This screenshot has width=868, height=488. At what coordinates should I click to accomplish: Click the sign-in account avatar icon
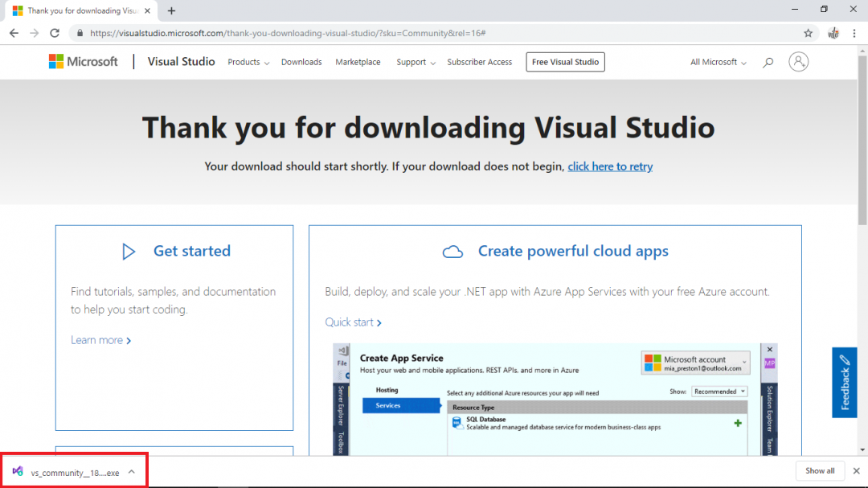coord(798,61)
